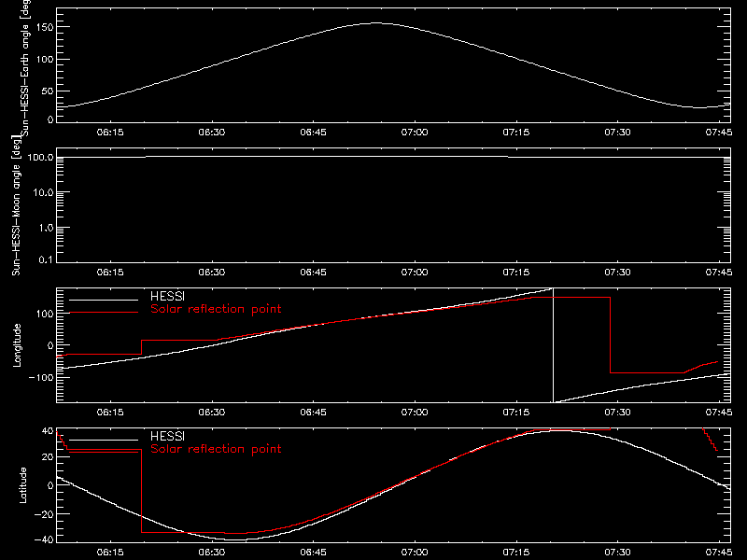Select the 07:00 time label under the Latitude plot
Image resolution: width=747 pixels, height=560 pixels.
(415, 552)
